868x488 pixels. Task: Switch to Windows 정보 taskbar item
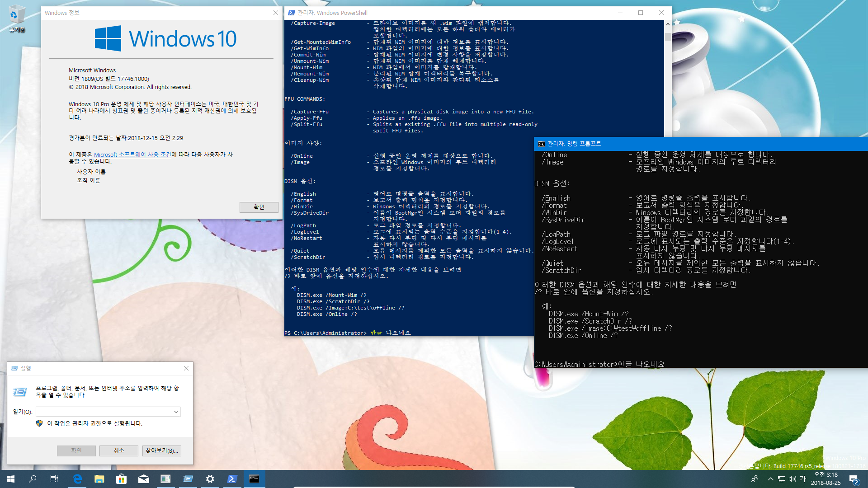[x=165, y=479]
